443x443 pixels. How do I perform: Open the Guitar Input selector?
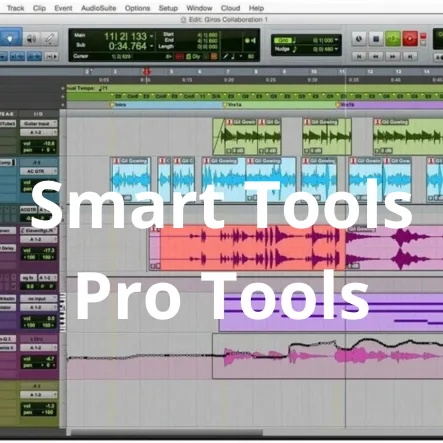pos(39,124)
